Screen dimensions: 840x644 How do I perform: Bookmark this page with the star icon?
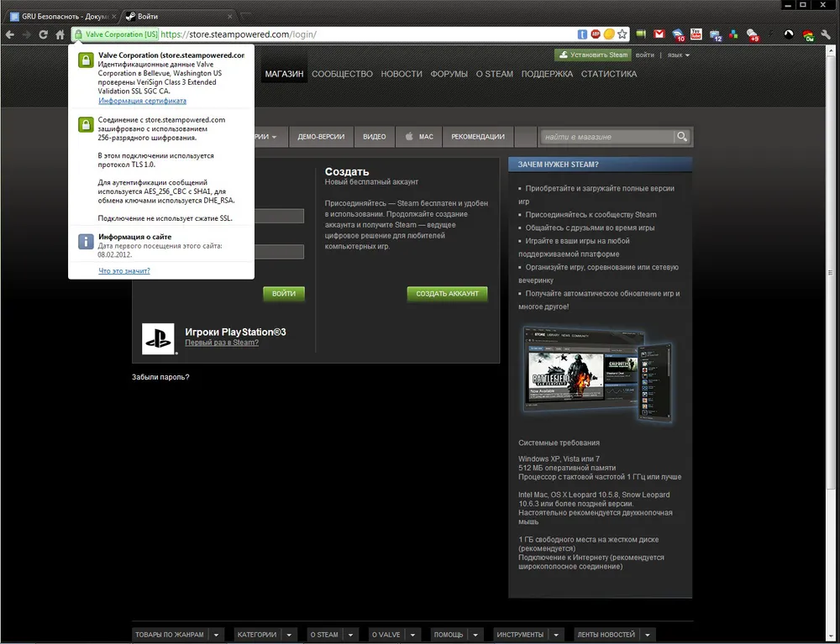(622, 34)
